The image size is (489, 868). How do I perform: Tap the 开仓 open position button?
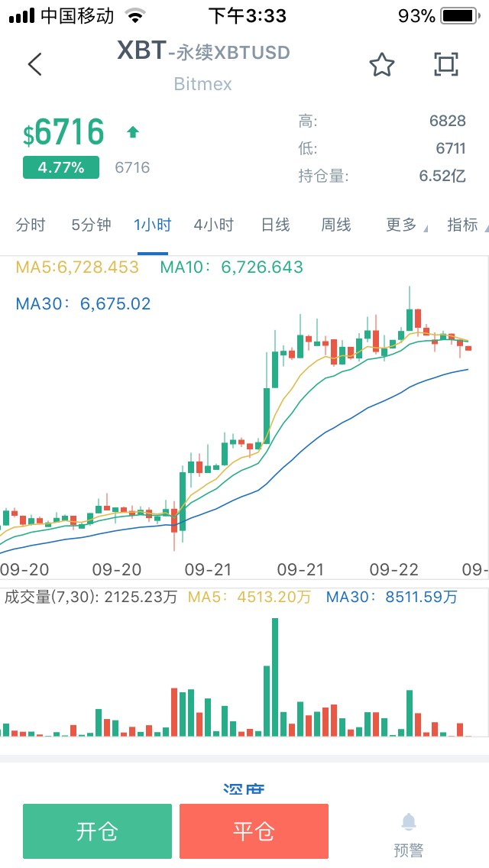(97, 831)
